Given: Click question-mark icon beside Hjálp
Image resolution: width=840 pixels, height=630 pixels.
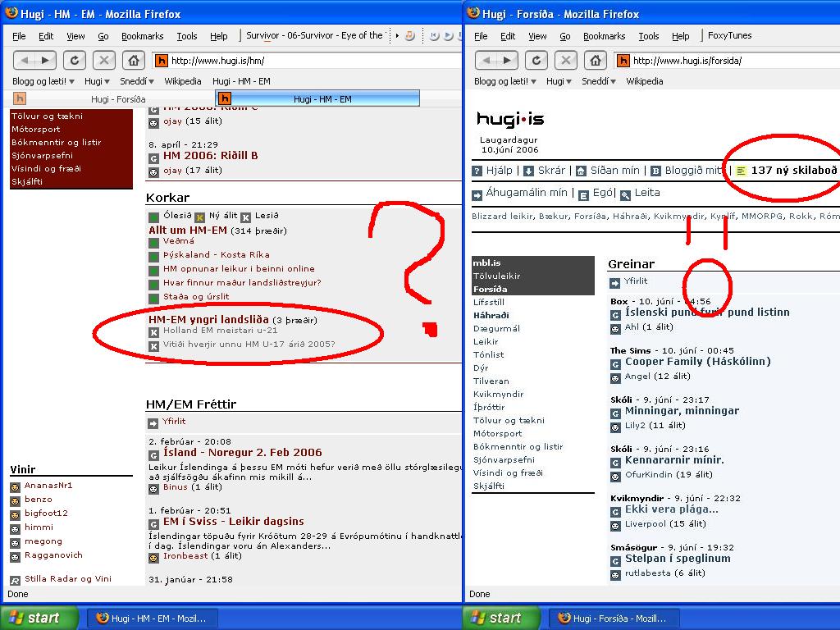Looking at the screenshot, I should (x=477, y=171).
